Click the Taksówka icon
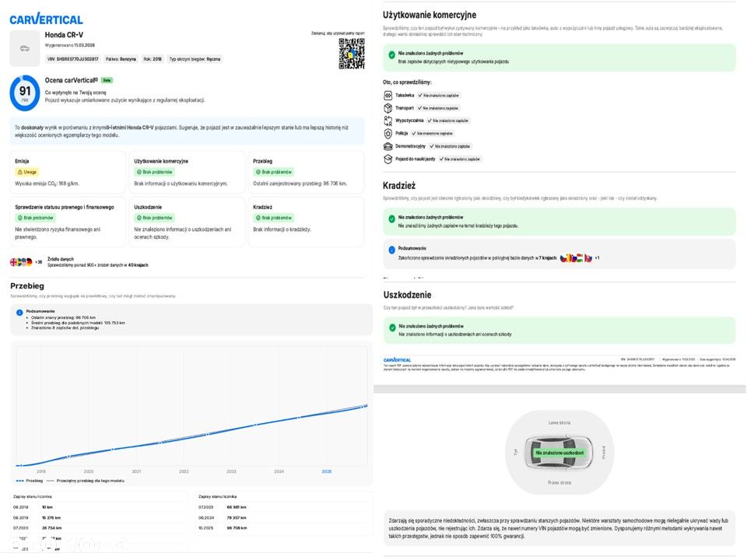The width and height of the screenshot is (747, 560). click(x=388, y=95)
